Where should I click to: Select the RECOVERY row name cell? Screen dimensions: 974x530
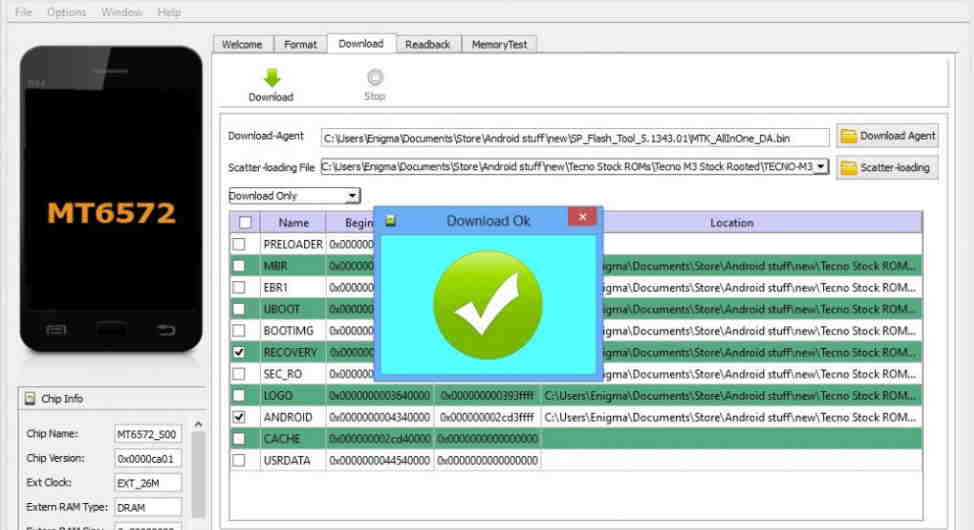point(293,352)
